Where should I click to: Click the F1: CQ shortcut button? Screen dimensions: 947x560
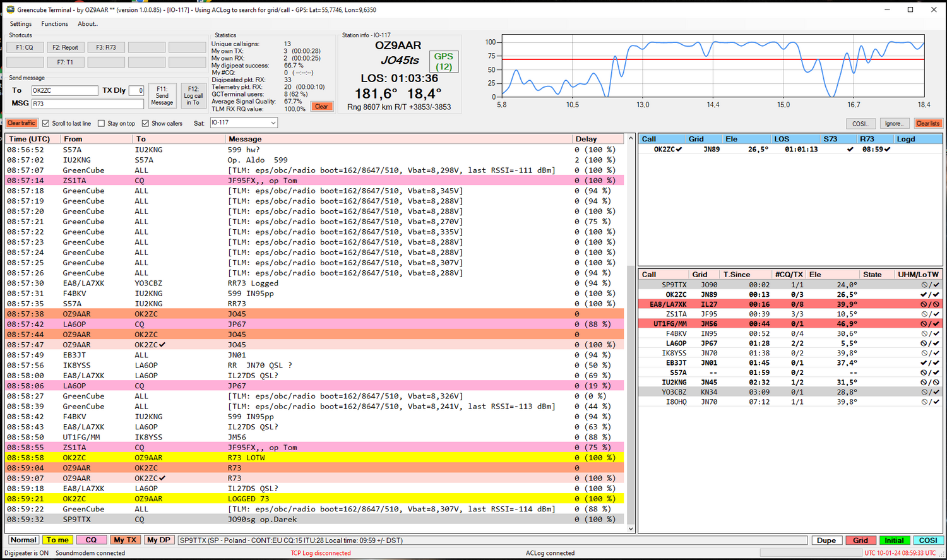pyautogui.click(x=25, y=47)
